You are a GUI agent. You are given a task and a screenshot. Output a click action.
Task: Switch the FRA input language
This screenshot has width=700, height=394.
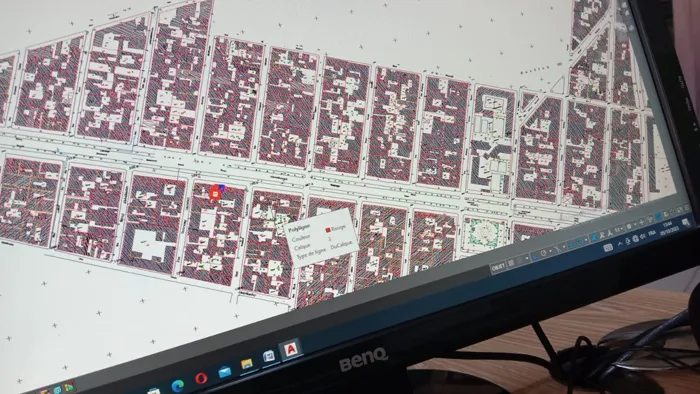(x=652, y=233)
